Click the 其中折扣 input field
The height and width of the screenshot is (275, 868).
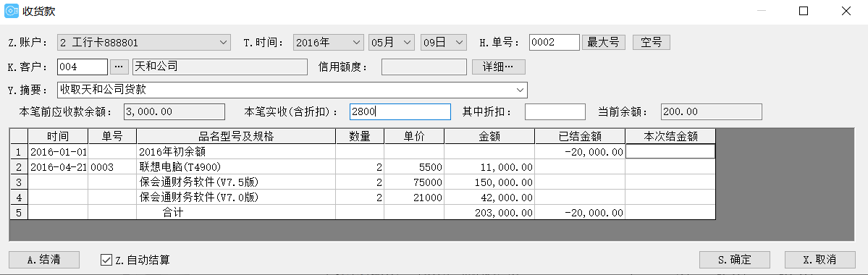pos(555,111)
